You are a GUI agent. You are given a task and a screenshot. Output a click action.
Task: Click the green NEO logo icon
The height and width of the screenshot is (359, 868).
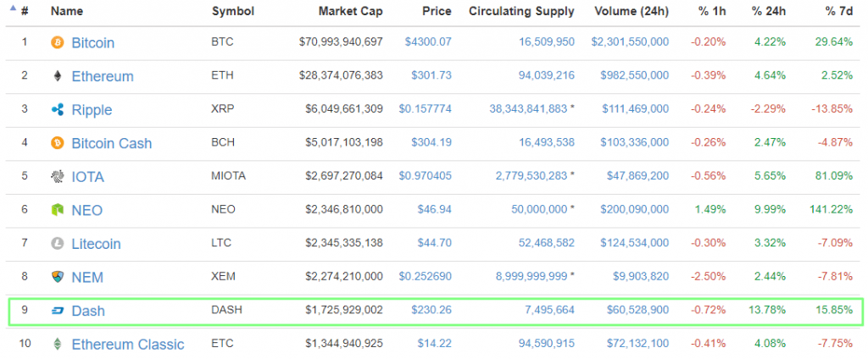click(58, 210)
